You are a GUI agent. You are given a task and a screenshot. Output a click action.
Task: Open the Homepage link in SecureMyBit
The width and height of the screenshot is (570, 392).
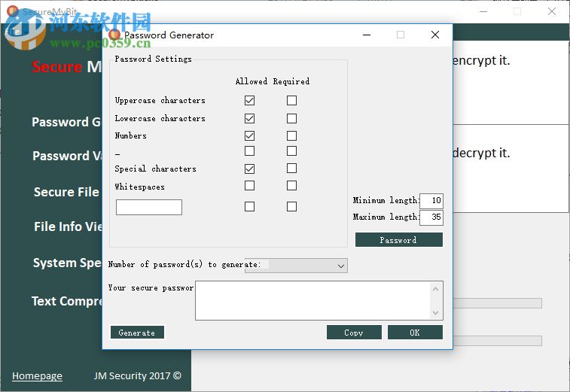tap(37, 375)
